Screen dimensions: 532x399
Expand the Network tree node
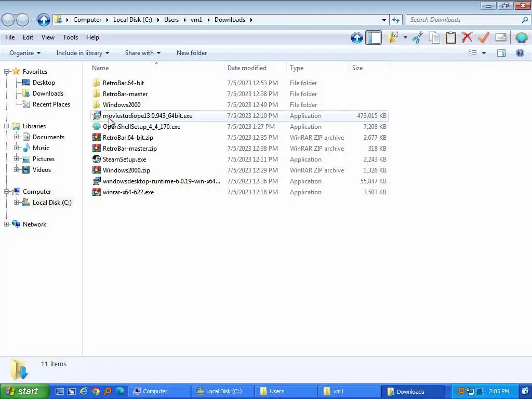click(x=6, y=224)
